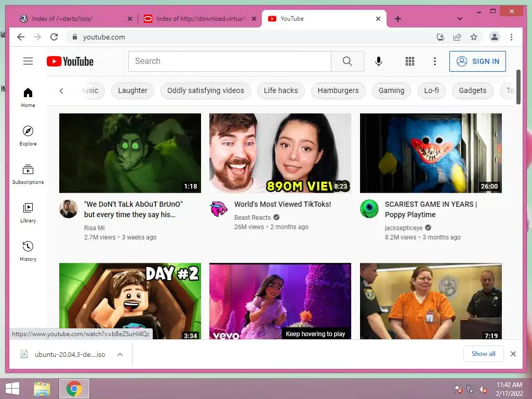Image resolution: width=532 pixels, height=399 pixels.
Task: Select the Oddly satisfying videos chip
Action: click(206, 90)
